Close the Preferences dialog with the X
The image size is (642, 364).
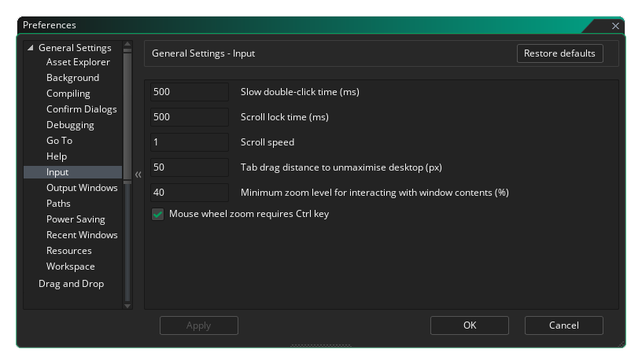(x=615, y=26)
